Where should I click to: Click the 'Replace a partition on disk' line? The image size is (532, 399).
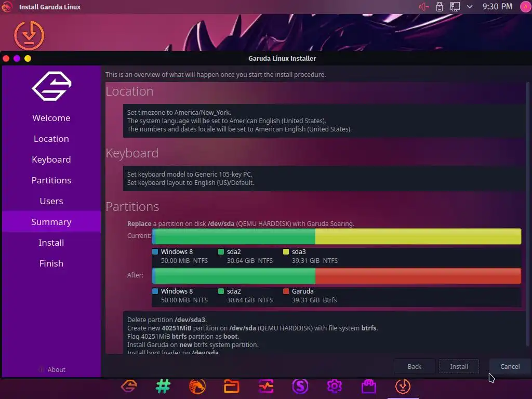pos(241,223)
